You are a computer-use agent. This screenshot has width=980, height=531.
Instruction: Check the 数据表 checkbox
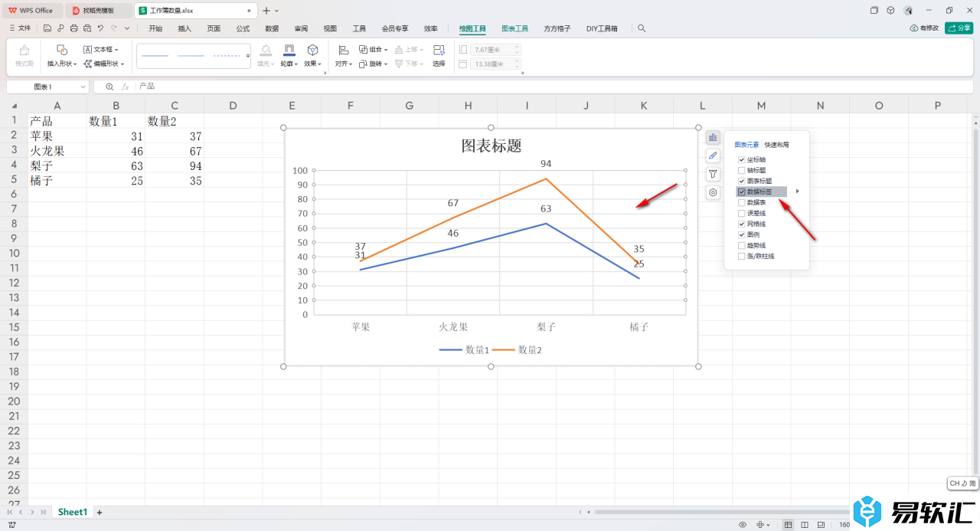(x=741, y=202)
